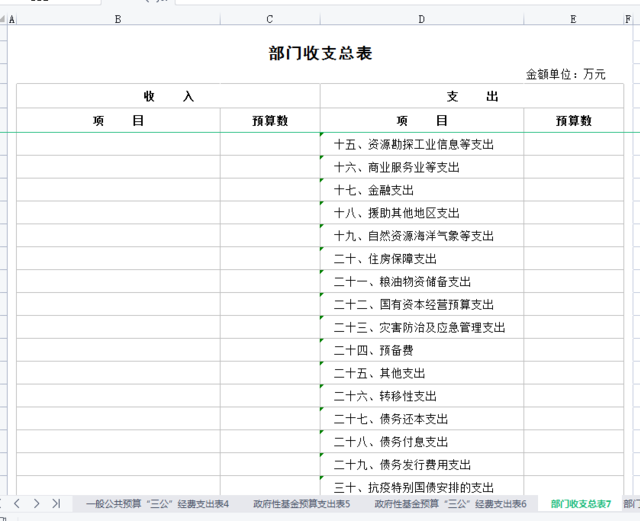This screenshot has width=640, height=521.
Task: Open sheet tab 一般公共预算“三公”经费支出表4
Action: pyautogui.click(x=157, y=504)
